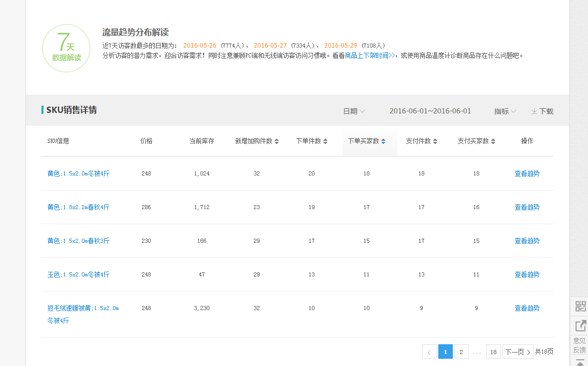Image resolution: width=588 pixels, height=366 pixels.
Task: Sort by 下单件数 column arrows
Action: point(325,141)
